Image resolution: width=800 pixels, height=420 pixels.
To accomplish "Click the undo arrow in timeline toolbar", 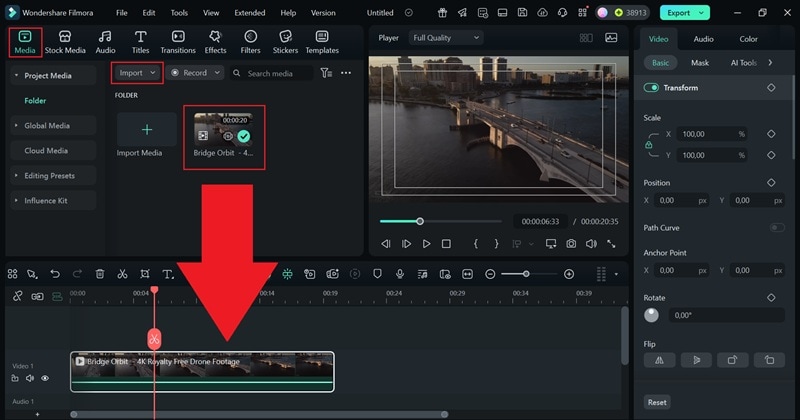I will (55, 274).
